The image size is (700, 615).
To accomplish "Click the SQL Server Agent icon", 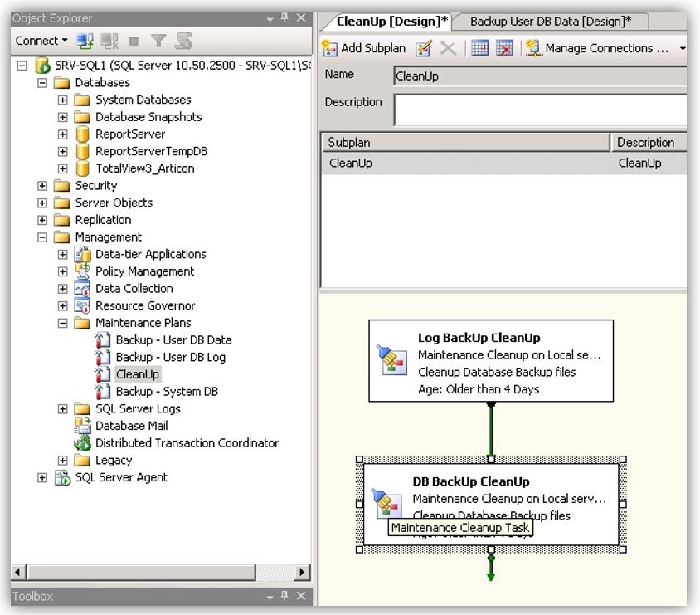I will pos(62,477).
